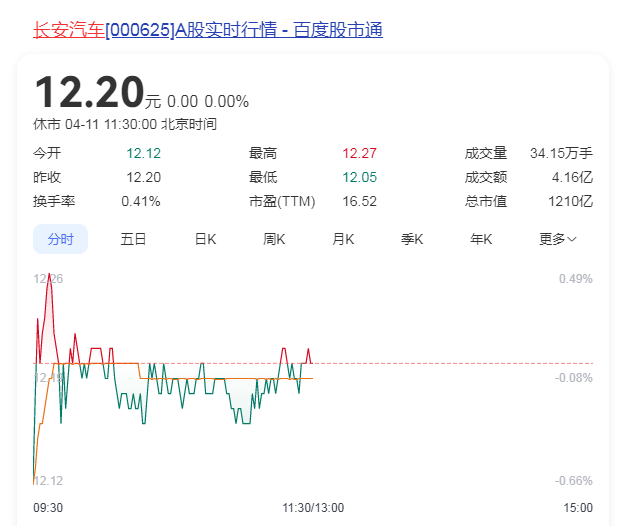Open the 长安汽车[000625]A股实时行情 link
This screenshot has height=526, width=621.
[208, 30]
